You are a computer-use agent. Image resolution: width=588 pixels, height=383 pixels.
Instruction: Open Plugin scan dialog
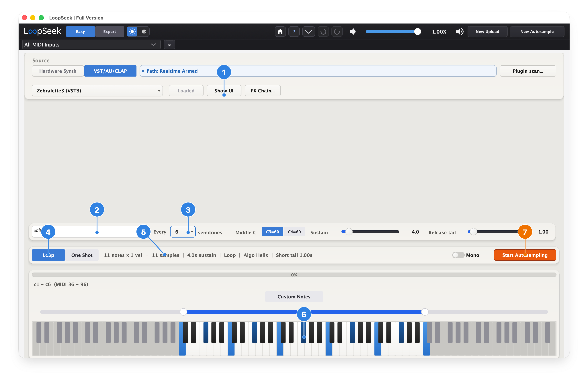528,71
